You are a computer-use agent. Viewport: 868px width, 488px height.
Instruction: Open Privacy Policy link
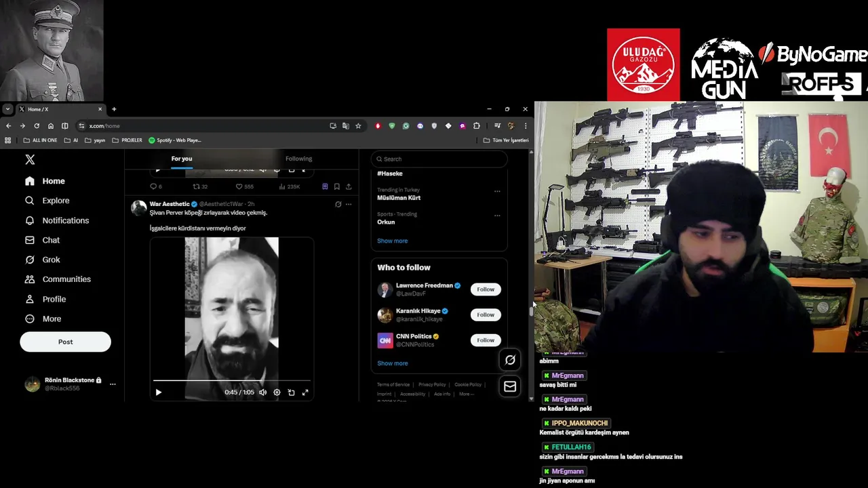[x=432, y=385]
